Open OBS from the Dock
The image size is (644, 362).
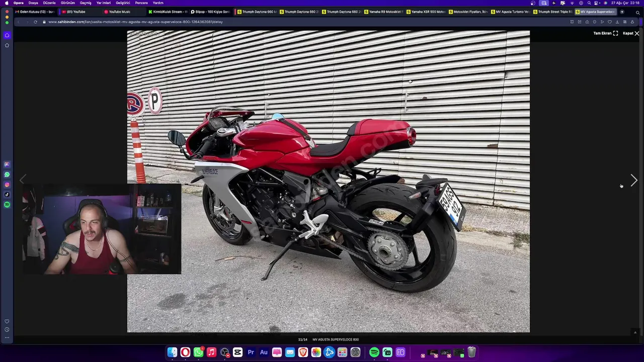point(224,352)
